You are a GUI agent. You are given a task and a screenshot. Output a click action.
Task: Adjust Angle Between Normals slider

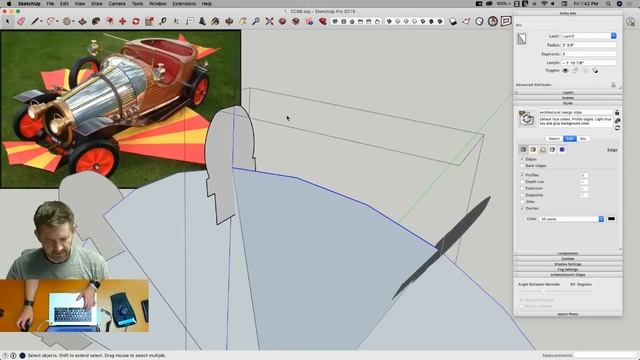(x=543, y=291)
